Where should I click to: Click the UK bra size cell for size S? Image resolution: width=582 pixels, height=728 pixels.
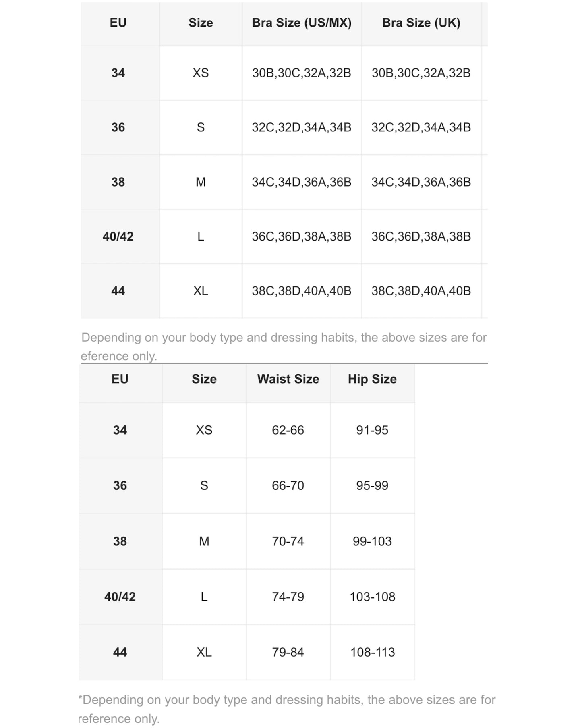click(x=421, y=127)
